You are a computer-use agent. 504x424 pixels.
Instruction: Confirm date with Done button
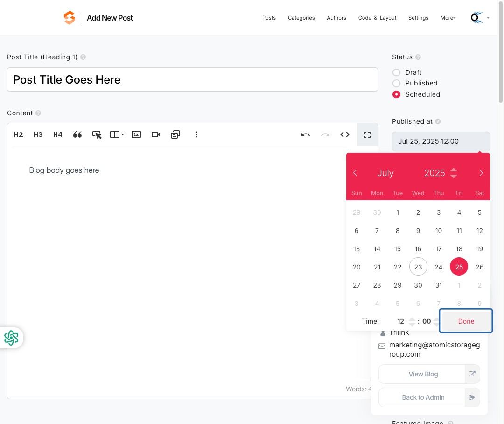pos(466,321)
